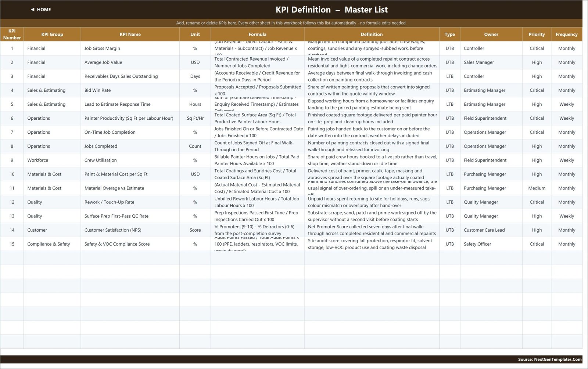Click Delivered cost of paint definition cell
This screenshot has width=588, height=369.
(x=372, y=174)
